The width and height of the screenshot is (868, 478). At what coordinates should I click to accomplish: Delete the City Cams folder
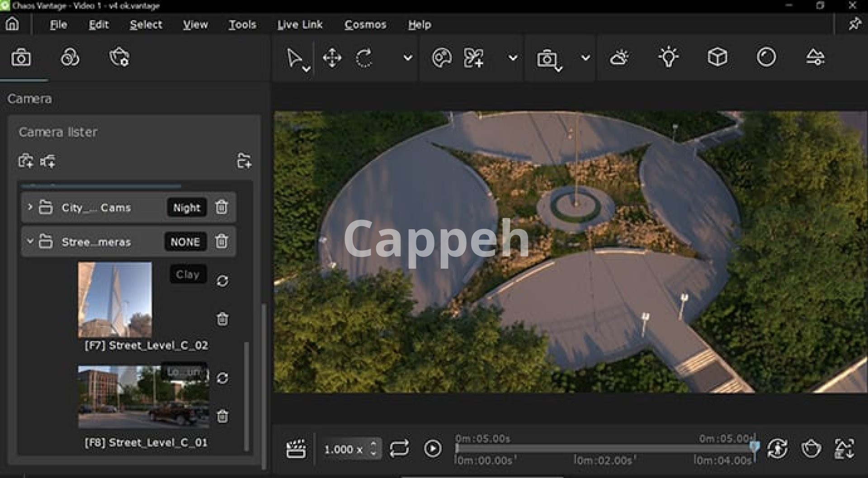point(222,207)
